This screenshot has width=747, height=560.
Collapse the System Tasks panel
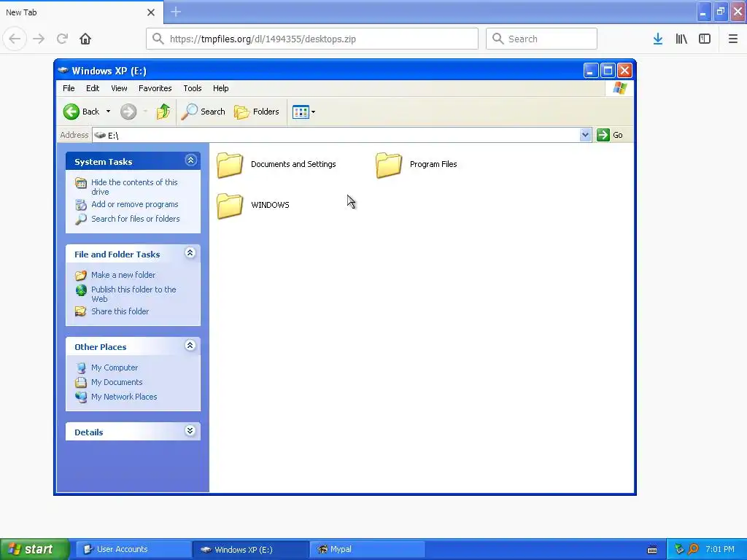[x=190, y=160]
